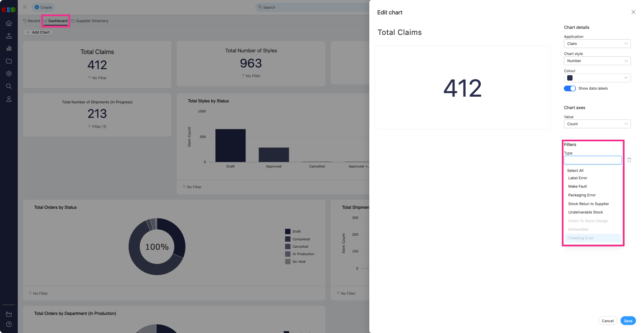Open the Colour swatch picker

569,78
